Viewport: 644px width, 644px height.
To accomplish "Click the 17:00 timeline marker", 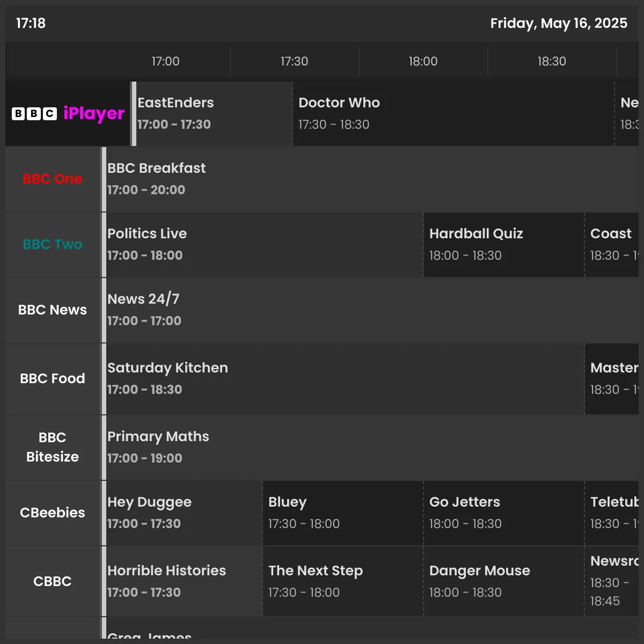I will coord(165,61).
